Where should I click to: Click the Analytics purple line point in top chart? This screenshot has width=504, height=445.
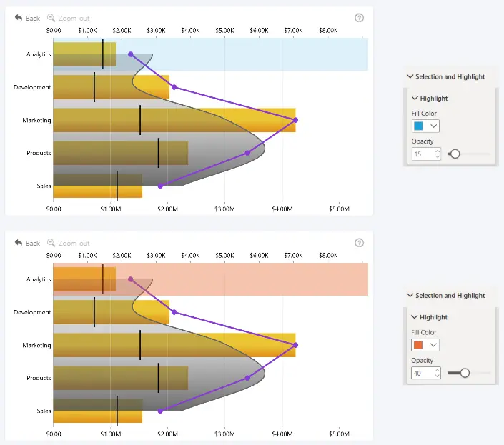[x=131, y=54]
